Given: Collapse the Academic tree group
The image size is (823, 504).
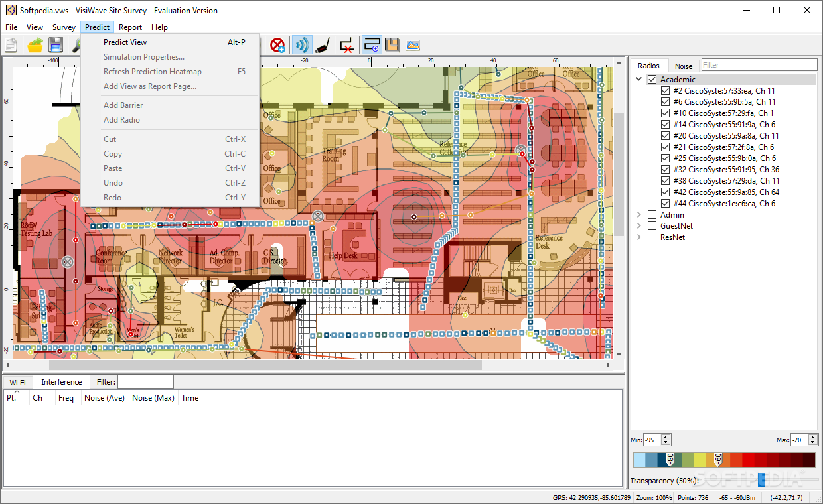Looking at the screenshot, I should point(639,80).
